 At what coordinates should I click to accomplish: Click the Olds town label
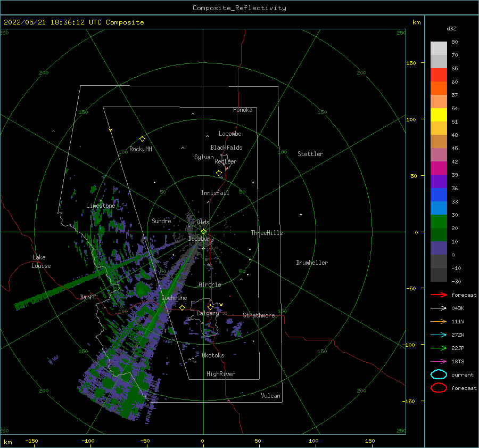click(203, 222)
